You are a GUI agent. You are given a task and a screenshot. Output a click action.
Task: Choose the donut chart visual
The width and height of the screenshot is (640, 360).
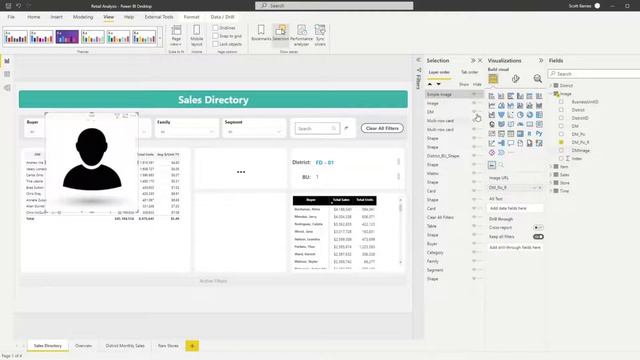tap(529, 115)
